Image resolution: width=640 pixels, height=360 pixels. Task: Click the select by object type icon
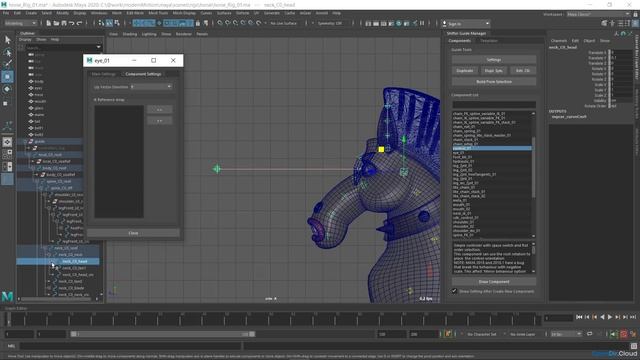click(109, 23)
